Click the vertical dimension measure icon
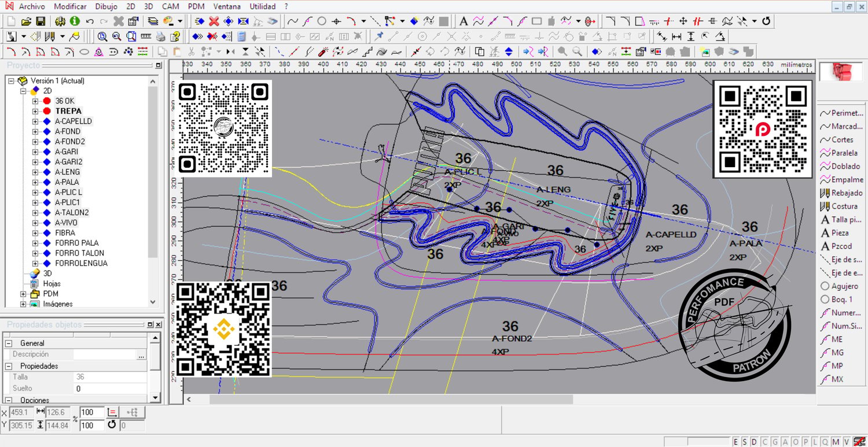This screenshot has width=868, height=447. pos(690,36)
